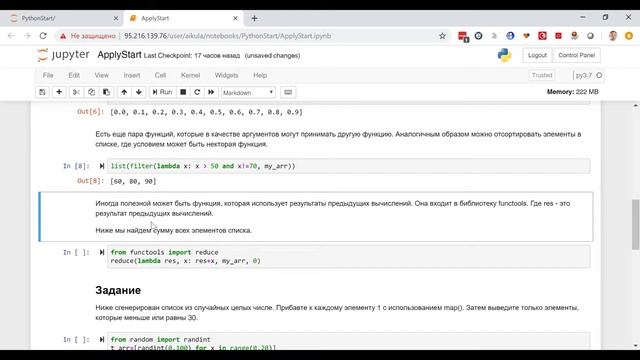Restart kernel and run all cells icon
The width and height of the screenshot is (640, 360).
[211, 92]
